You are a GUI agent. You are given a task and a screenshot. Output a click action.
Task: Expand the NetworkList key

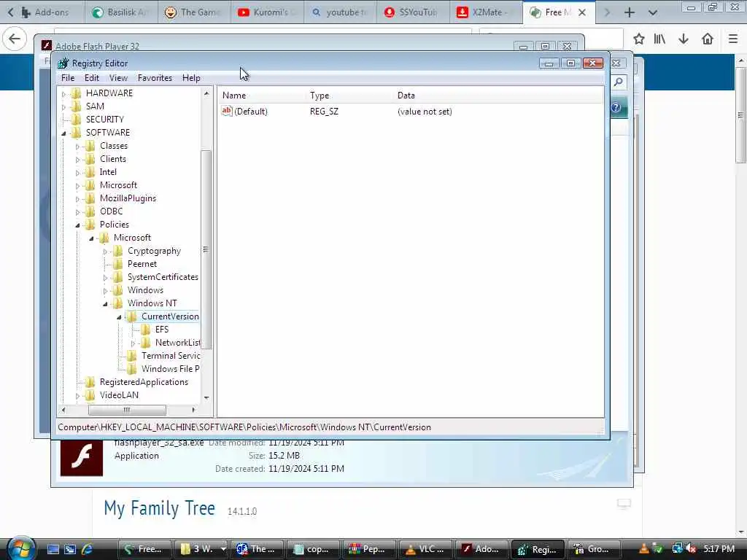click(x=133, y=343)
